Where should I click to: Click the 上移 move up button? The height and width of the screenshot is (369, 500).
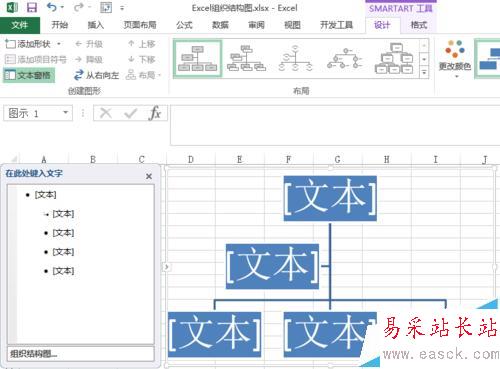click(142, 44)
